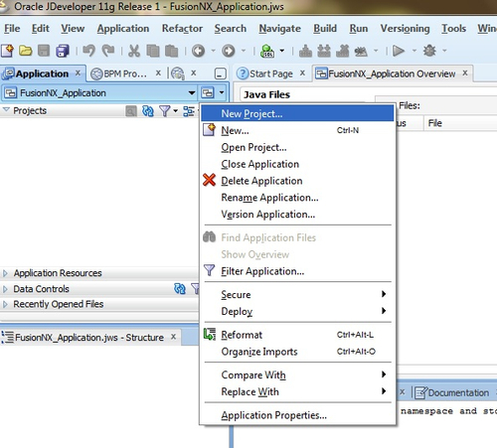
Task: Click the refresh icon in Data Controls row
Action: pos(180,289)
